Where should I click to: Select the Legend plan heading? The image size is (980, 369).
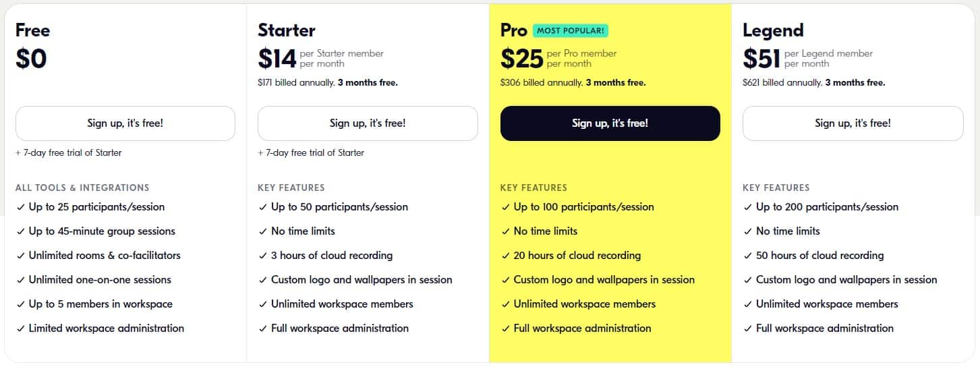click(772, 30)
